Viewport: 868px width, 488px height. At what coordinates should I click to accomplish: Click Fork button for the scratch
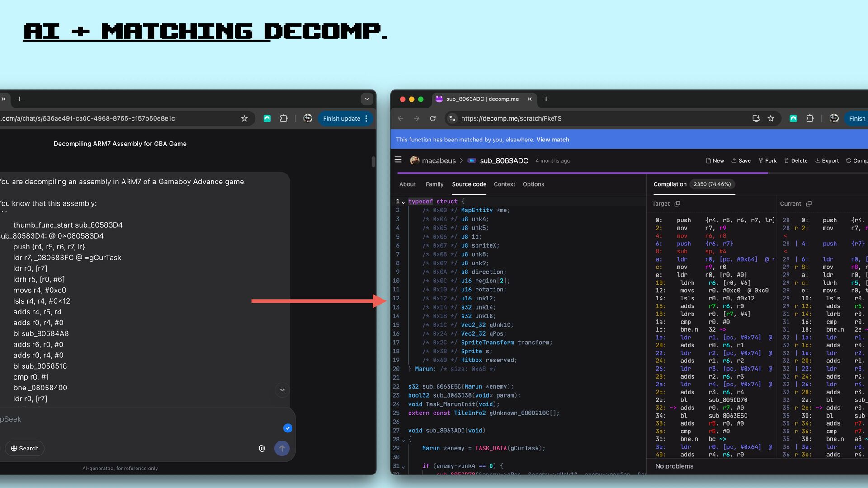coord(767,160)
